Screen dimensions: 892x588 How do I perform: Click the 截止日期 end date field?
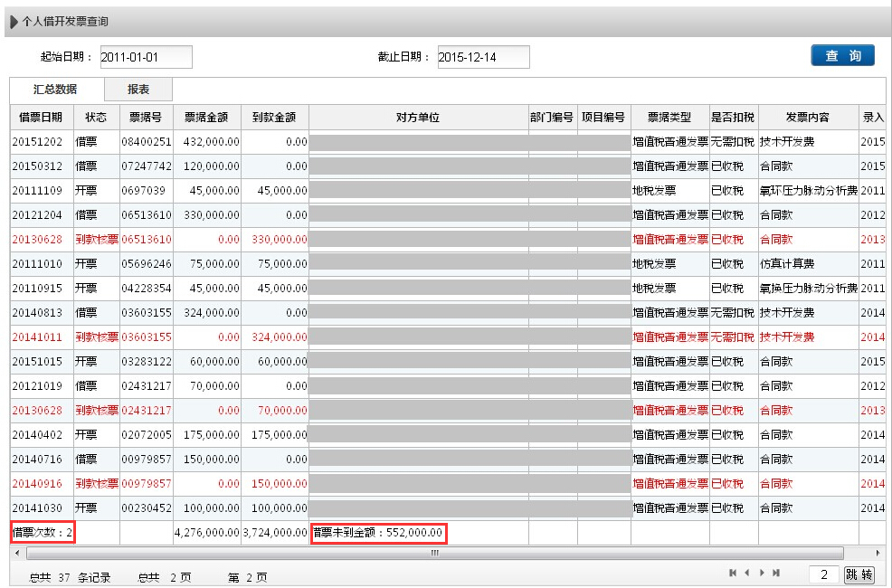click(483, 57)
